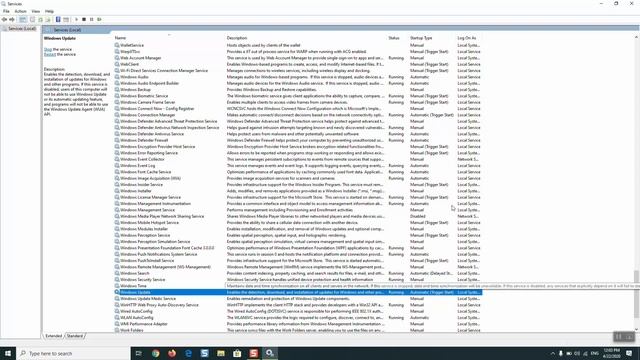
Task: Select the Windows Modules Installer row
Action: pos(298,229)
